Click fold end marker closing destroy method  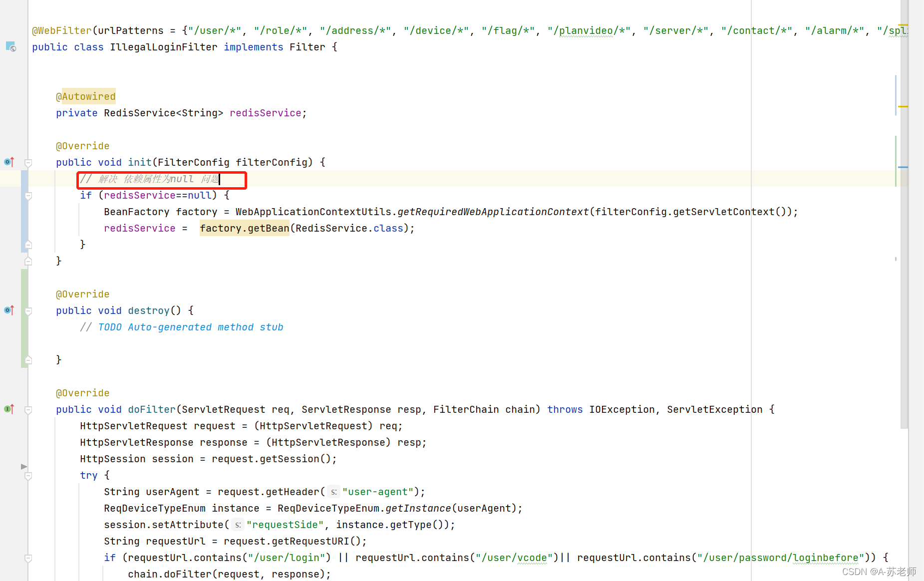click(x=28, y=360)
